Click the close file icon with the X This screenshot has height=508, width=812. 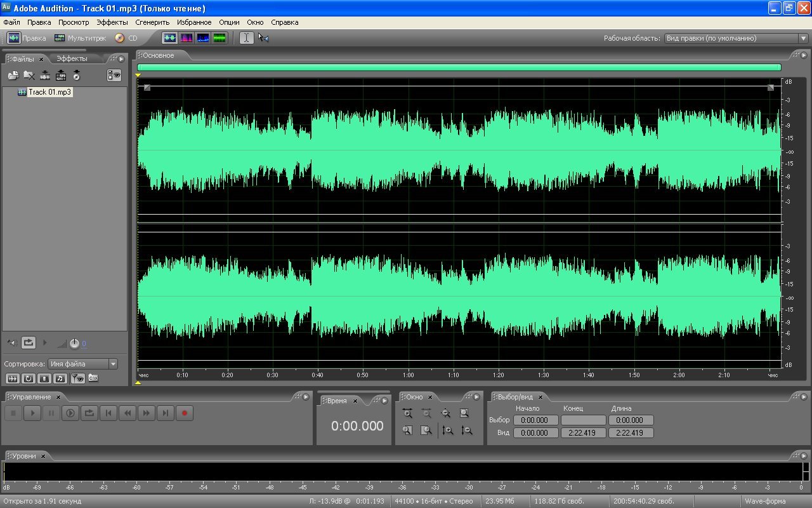point(29,76)
